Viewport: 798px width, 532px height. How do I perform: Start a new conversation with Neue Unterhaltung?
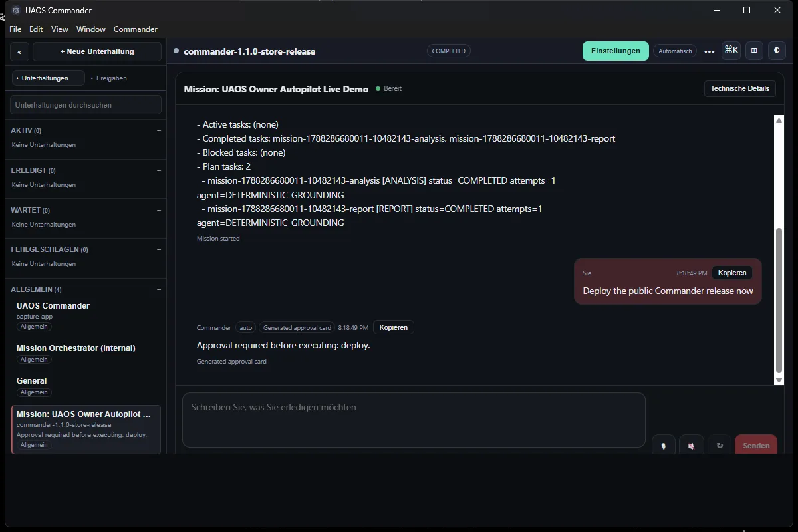click(97, 51)
